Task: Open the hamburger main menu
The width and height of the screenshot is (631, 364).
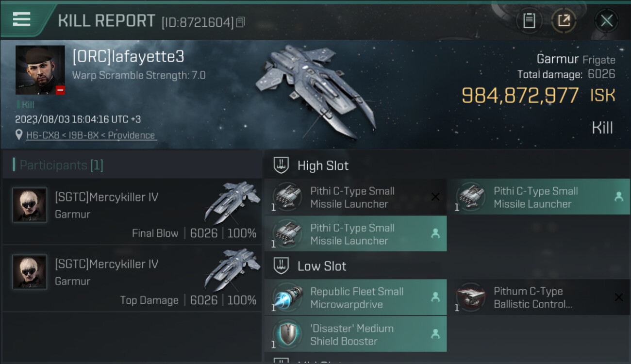Action: 22,19
